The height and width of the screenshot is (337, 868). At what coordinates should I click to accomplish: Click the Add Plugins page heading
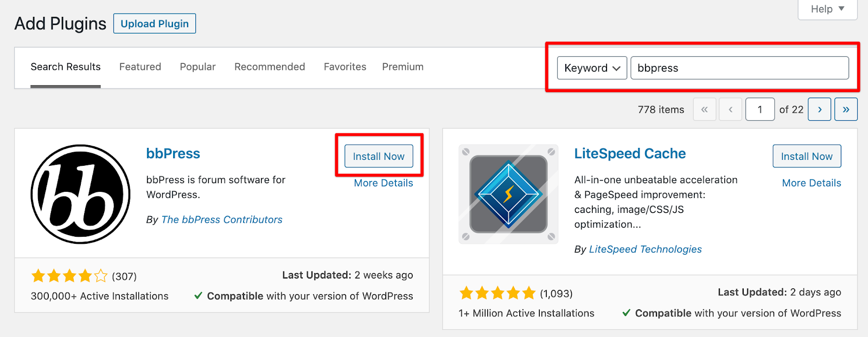point(60,24)
